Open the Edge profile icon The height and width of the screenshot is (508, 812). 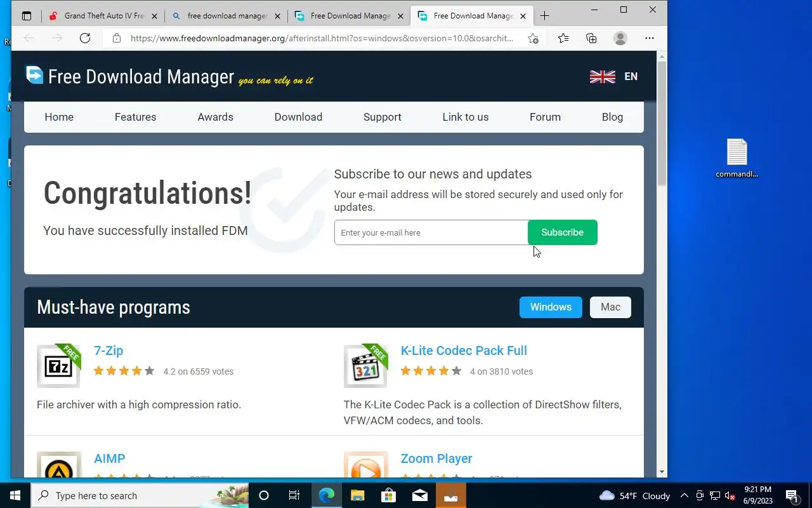pos(620,38)
